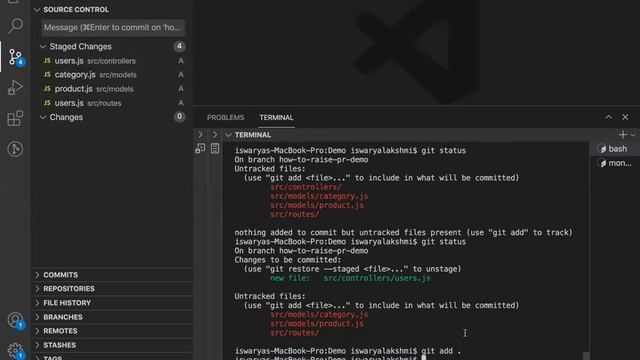Close the terminal panel
Image resolution: width=640 pixels, height=360 pixels.
(x=625, y=117)
